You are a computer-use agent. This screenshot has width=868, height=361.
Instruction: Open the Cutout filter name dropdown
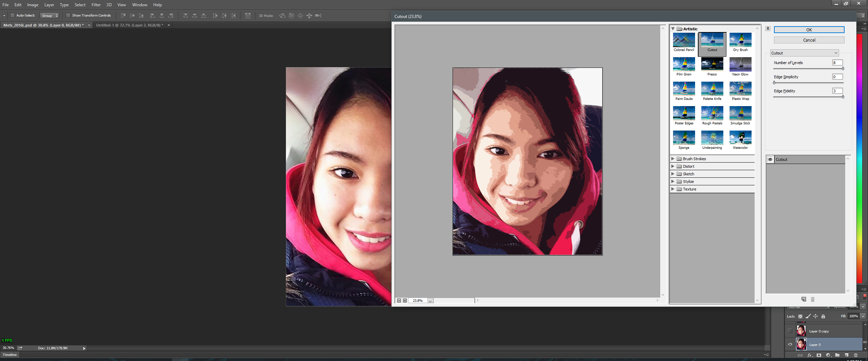tap(804, 53)
